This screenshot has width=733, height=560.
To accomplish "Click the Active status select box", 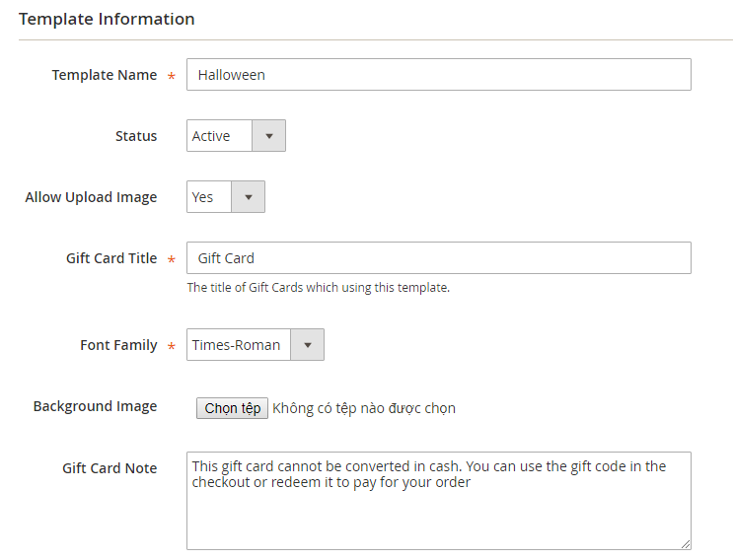I will pyautogui.click(x=236, y=136).
